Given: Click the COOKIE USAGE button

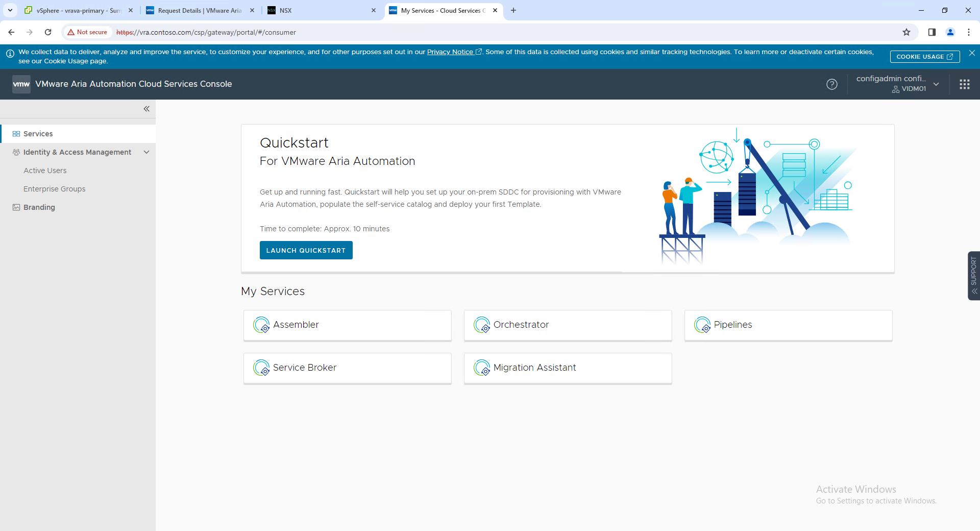Looking at the screenshot, I should pos(925,57).
